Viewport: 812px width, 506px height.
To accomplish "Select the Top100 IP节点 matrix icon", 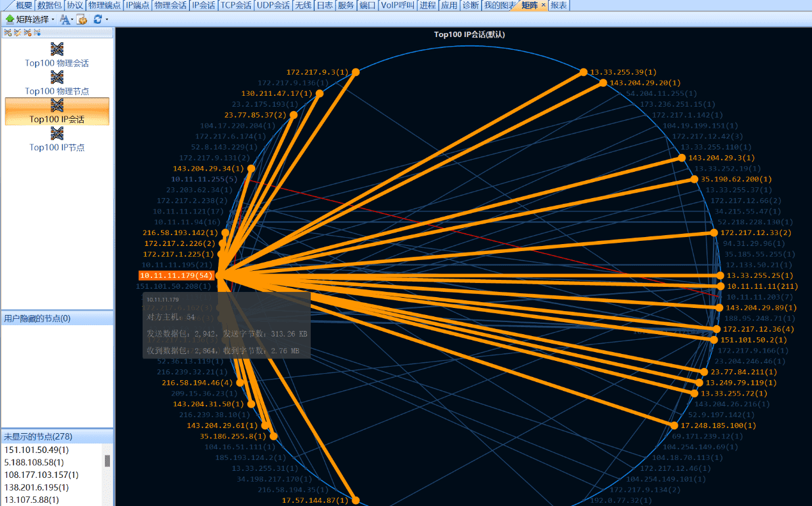I will [57, 134].
